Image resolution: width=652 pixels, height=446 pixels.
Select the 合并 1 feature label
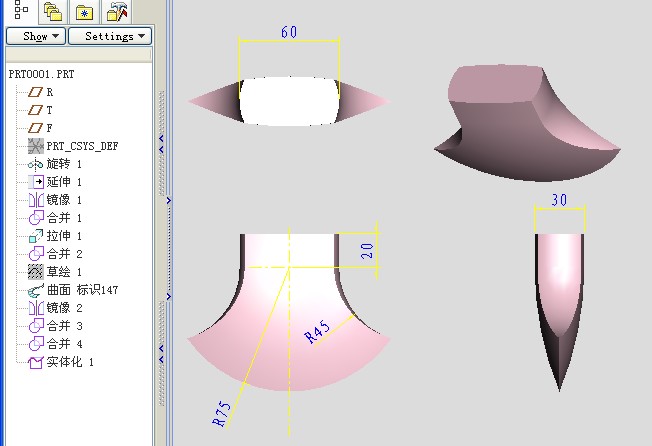pyautogui.click(x=64, y=218)
